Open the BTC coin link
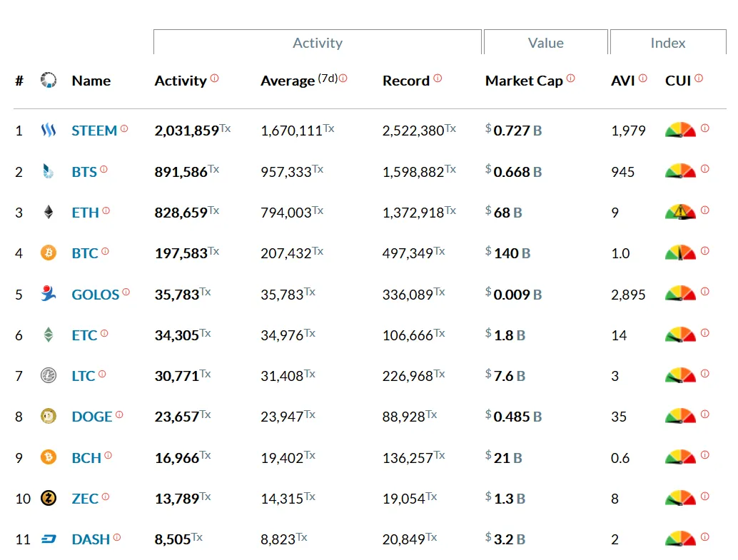 (x=85, y=253)
